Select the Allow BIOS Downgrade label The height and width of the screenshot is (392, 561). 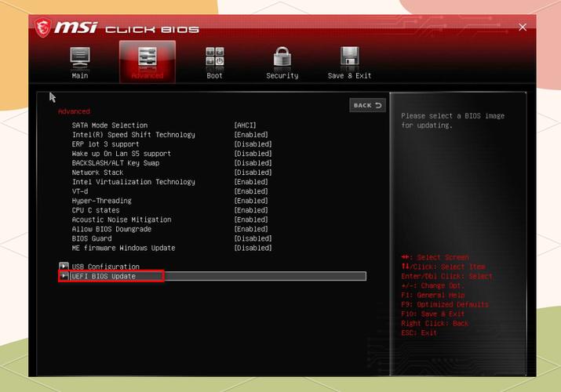tap(111, 229)
